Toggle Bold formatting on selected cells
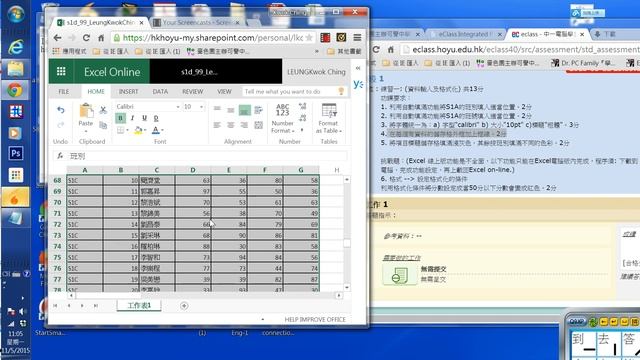 click(x=120, y=118)
